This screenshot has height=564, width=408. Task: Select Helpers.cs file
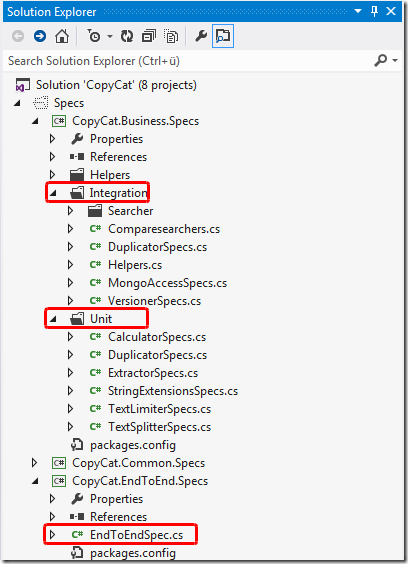tap(135, 265)
